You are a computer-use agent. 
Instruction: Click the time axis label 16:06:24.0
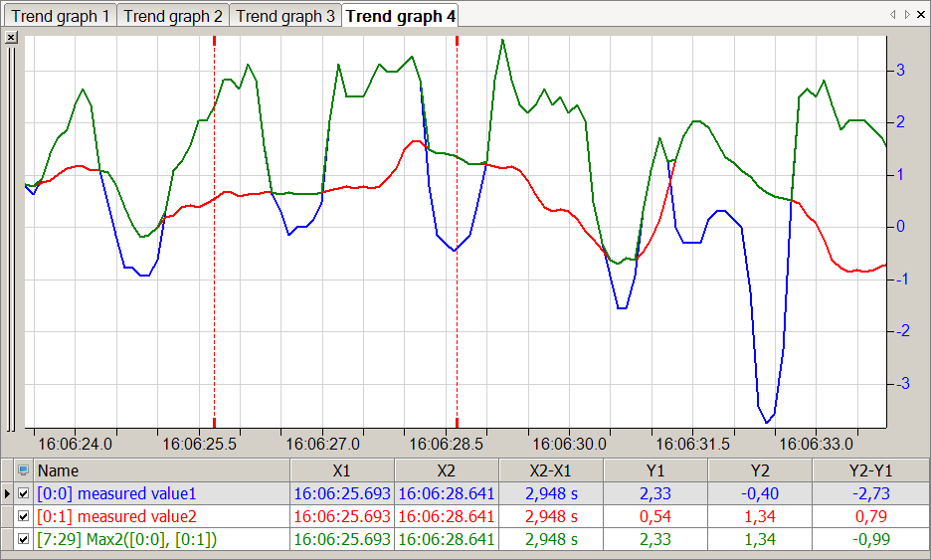click(75, 444)
